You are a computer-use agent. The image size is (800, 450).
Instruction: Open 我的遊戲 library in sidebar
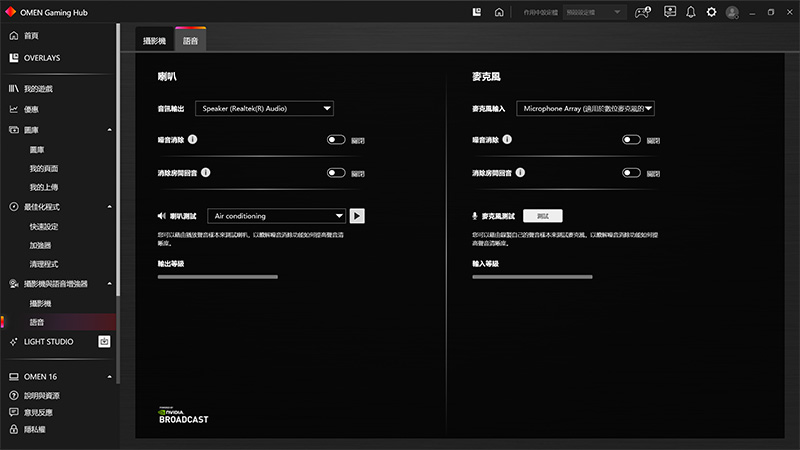tap(38, 89)
